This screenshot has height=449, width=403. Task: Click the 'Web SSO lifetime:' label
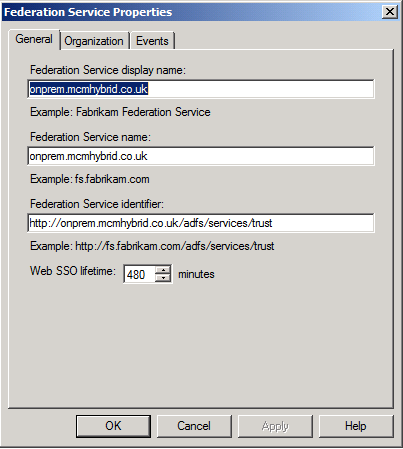tap(73, 271)
